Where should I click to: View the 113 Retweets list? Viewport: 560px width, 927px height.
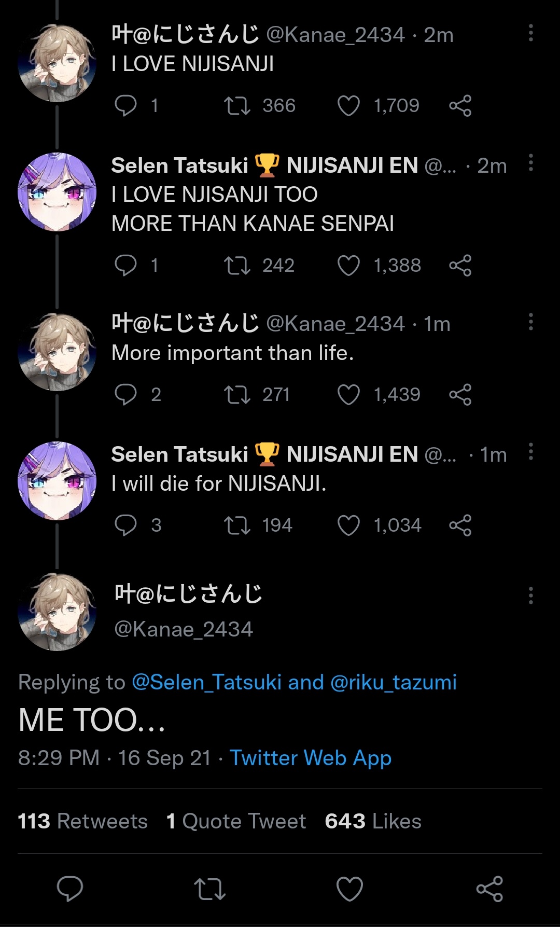tap(83, 821)
